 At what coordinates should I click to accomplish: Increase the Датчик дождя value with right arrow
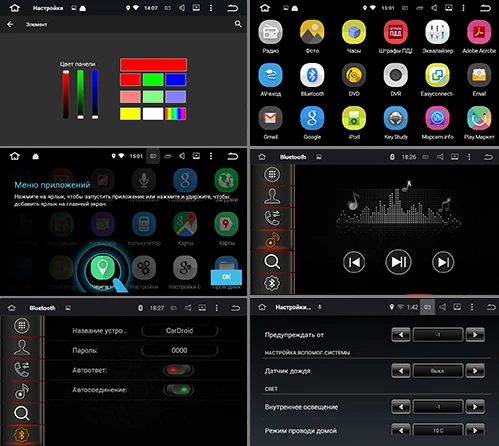[475, 371]
